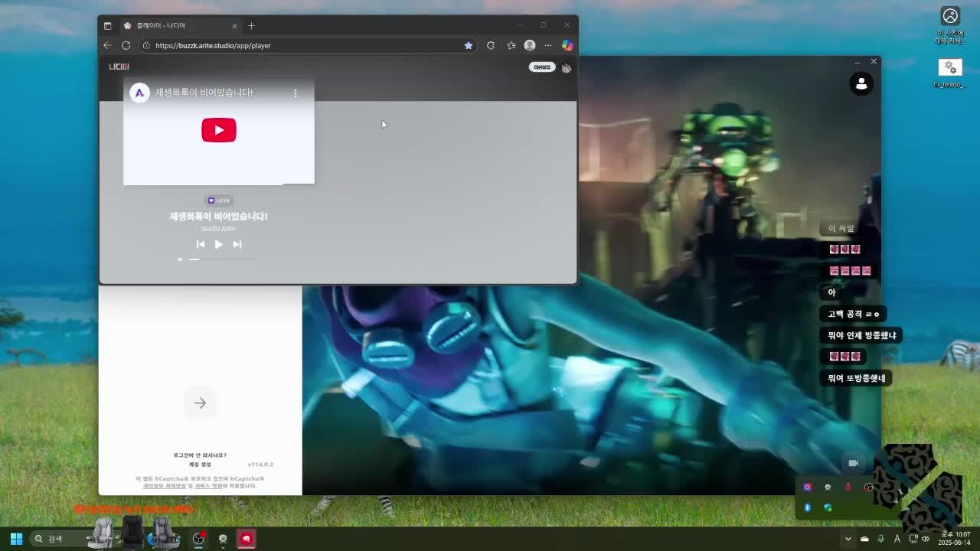Click the arrow login button in rear window

click(x=200, y=403)
